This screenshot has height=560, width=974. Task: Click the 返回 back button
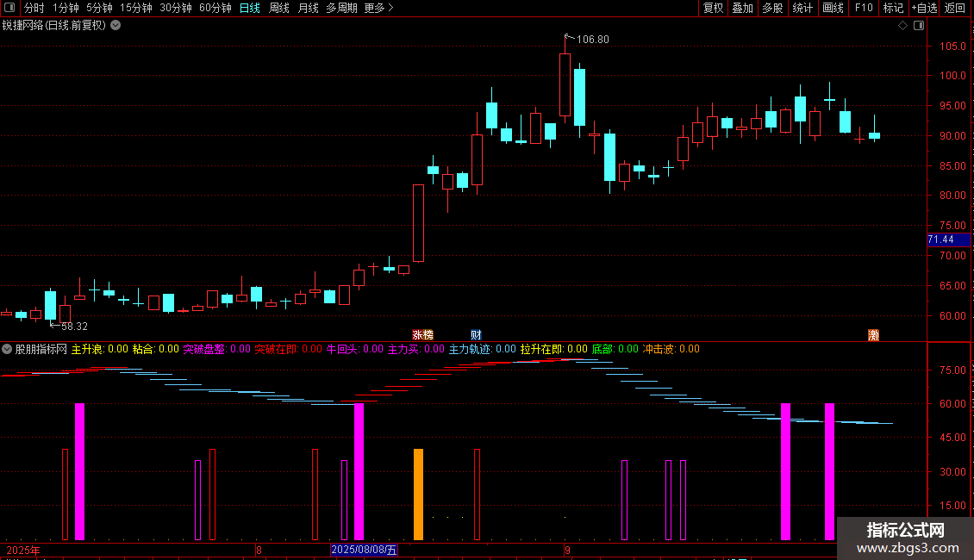955,8
